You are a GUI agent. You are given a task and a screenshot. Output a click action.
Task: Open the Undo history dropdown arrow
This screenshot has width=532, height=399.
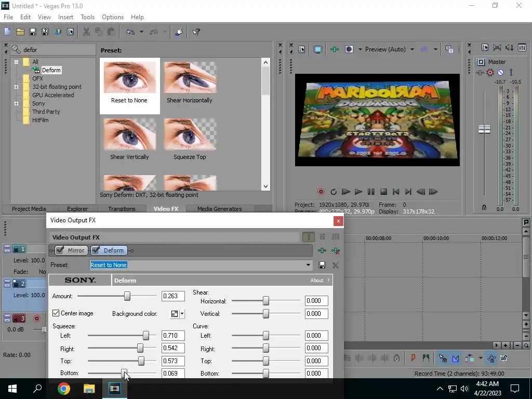tap(141, 32)
